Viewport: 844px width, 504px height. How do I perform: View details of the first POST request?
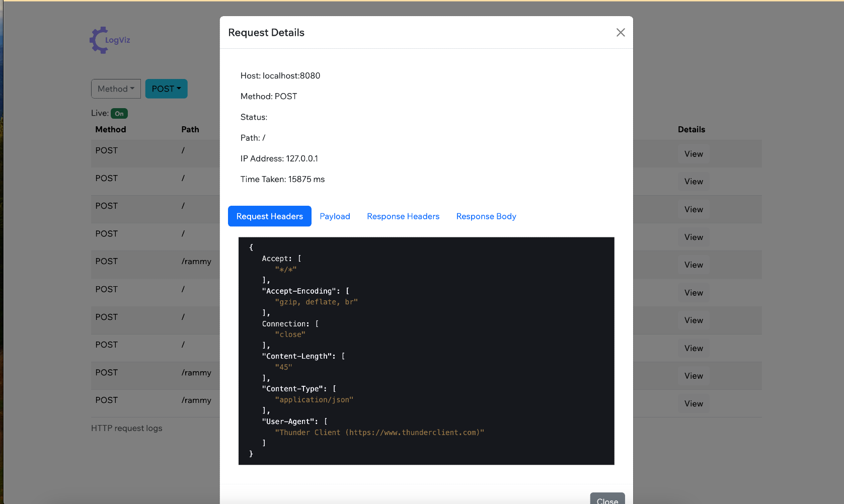693,153
